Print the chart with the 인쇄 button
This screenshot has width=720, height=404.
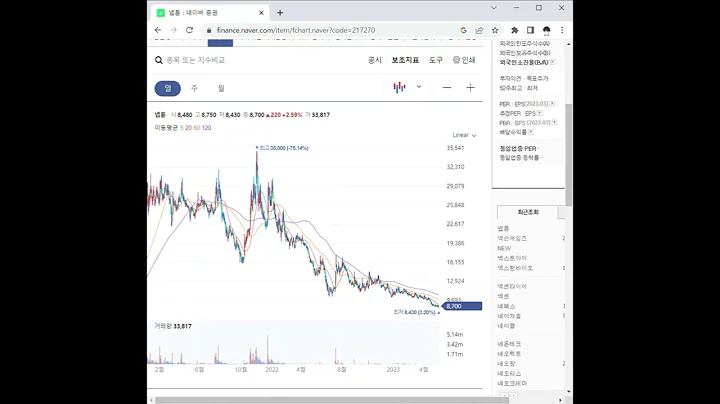(464, 60)
